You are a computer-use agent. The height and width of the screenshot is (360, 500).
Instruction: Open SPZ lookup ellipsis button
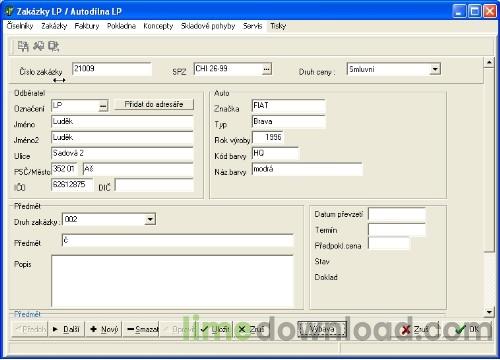267,69
